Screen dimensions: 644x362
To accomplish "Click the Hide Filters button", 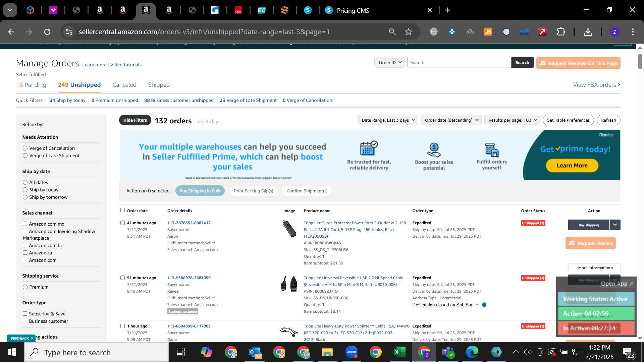I will 135,120.
